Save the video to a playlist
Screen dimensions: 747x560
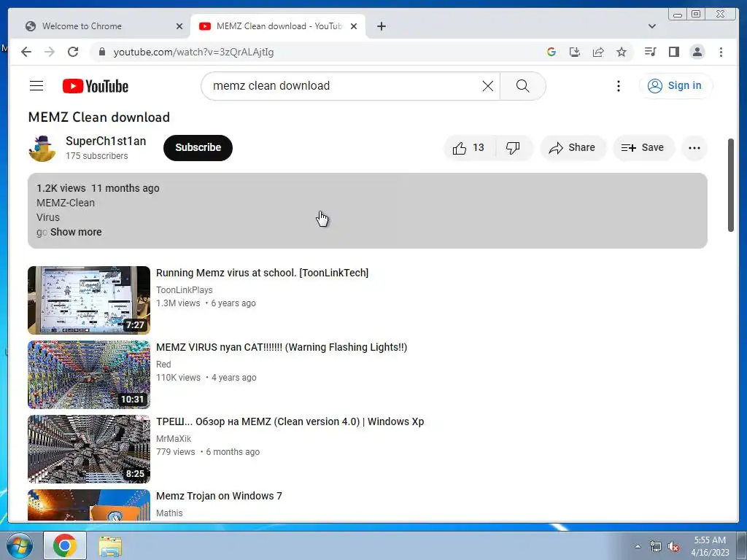[643, 147]
